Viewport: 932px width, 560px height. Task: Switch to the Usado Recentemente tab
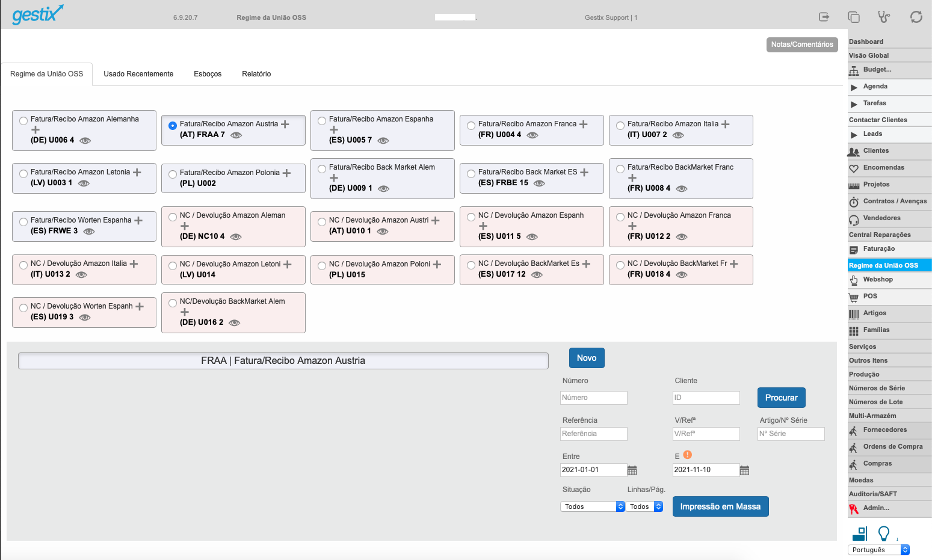138,74
